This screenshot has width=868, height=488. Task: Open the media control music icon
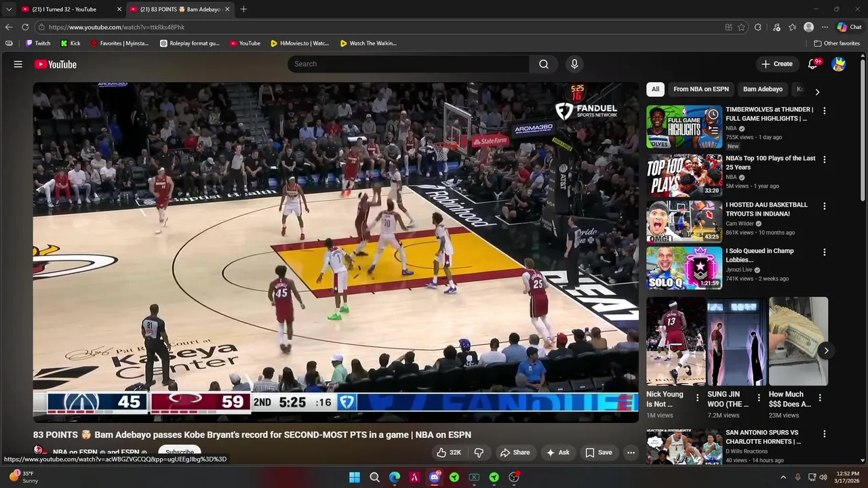pyautogui.click(x=776, y=27)
